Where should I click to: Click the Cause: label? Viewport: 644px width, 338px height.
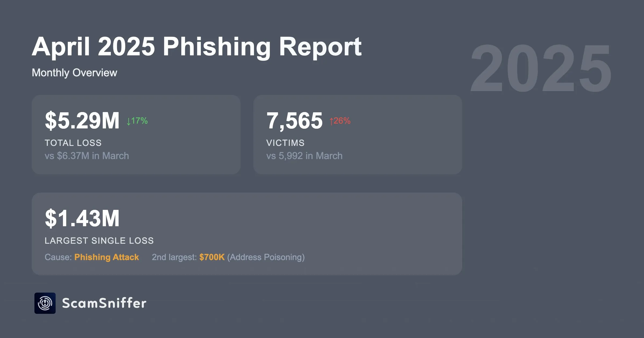[58, 257]
